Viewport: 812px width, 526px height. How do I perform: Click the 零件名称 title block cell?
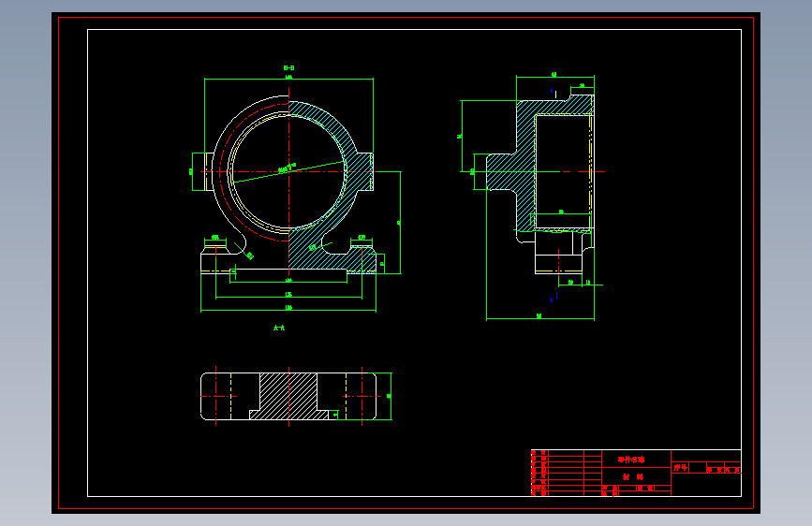[x=637, y=460]
